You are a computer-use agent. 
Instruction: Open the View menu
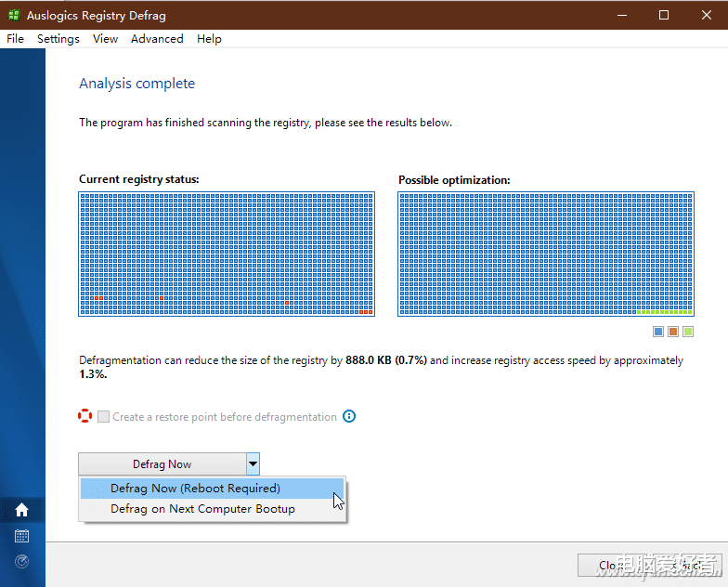[x=105, y=39]
